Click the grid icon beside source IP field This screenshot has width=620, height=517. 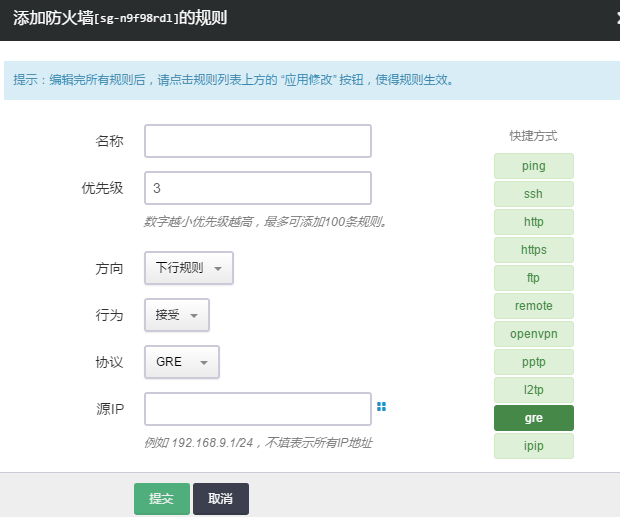pyautogui.click(x=381, y=406)
